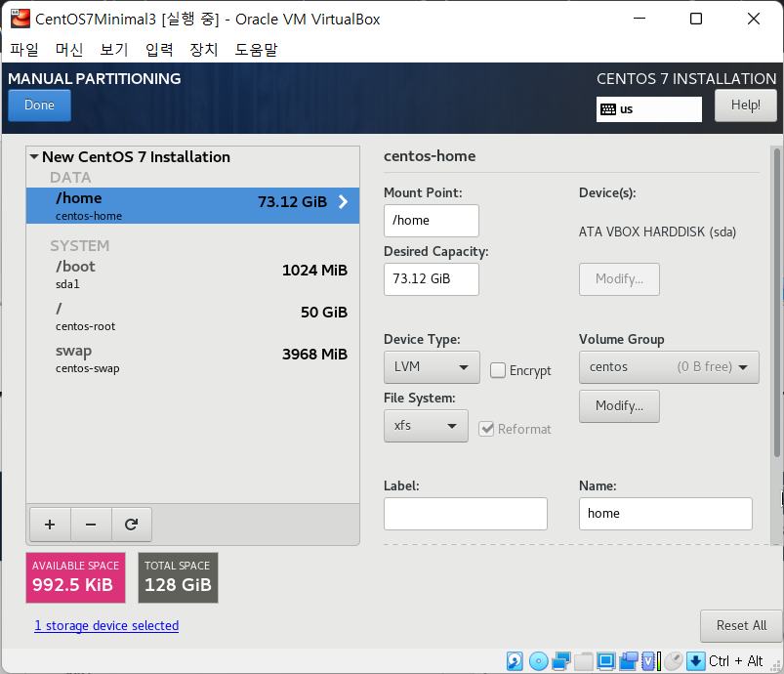Viewport: 784px width, 674px height.
Task: Select the /home centos-home partition row
Action: click(192, 206)
